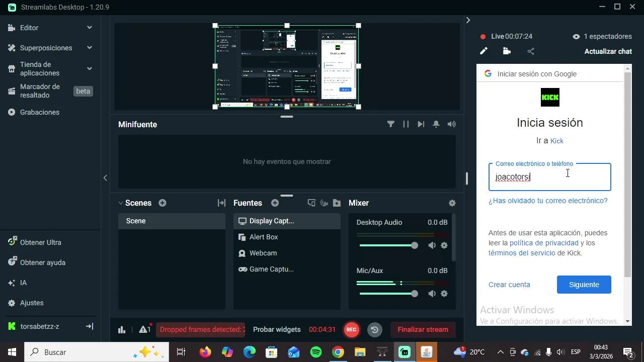The width and height of the screenshot is (644, 362).
Task: Add a source folder
Action: click(337, 203)
